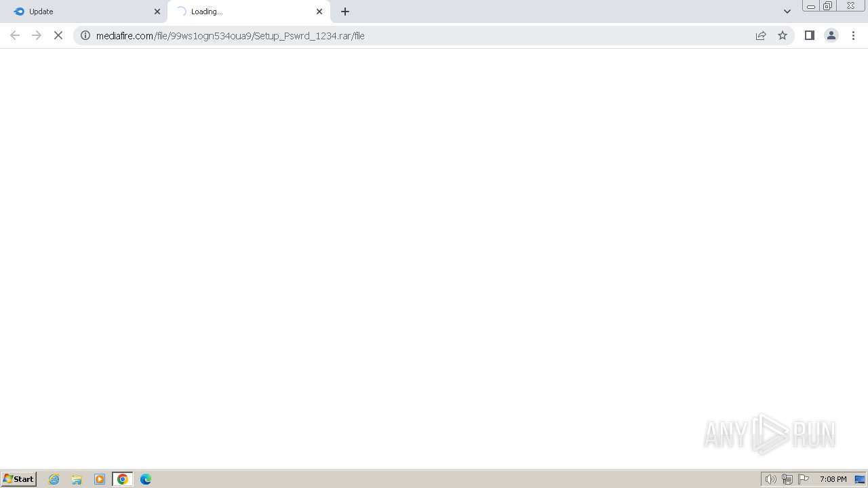This screenshot has width=868, height=488.
Task: Select Chrome in the taskbar
Action: 123,479
